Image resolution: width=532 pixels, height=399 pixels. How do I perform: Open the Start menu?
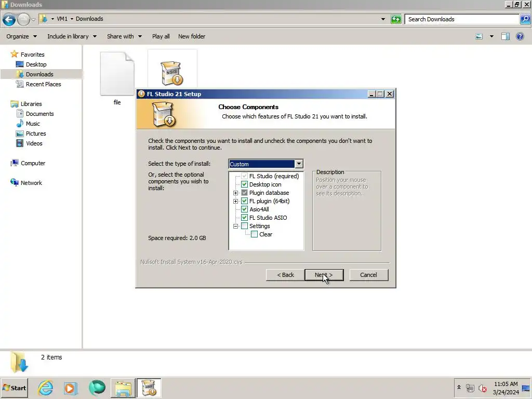tap(14, 388)
